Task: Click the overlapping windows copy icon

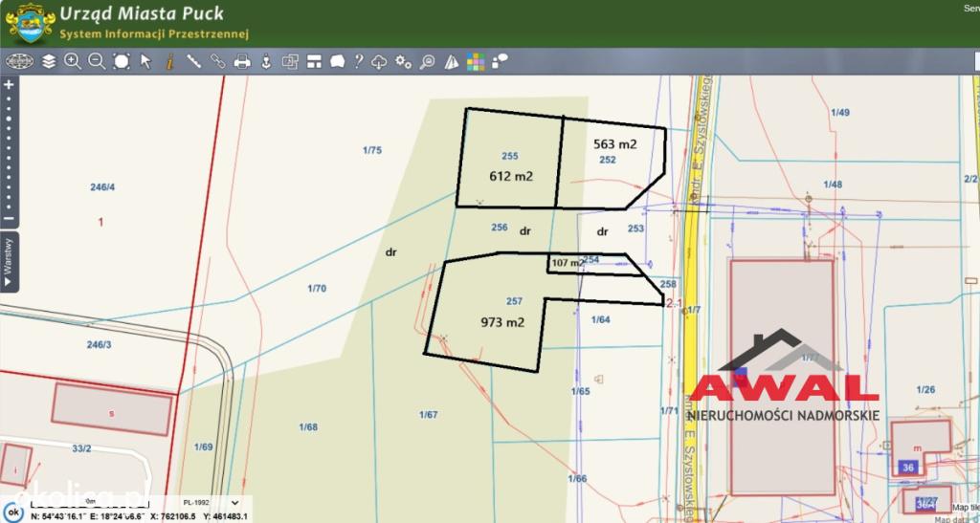Action: click(x=290, y=61)
